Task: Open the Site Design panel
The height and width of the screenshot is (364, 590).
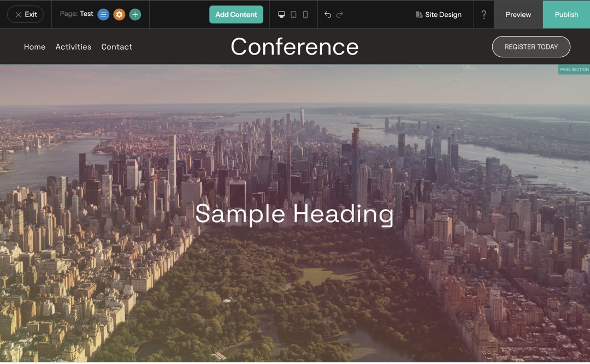Action: coord(438,15)
